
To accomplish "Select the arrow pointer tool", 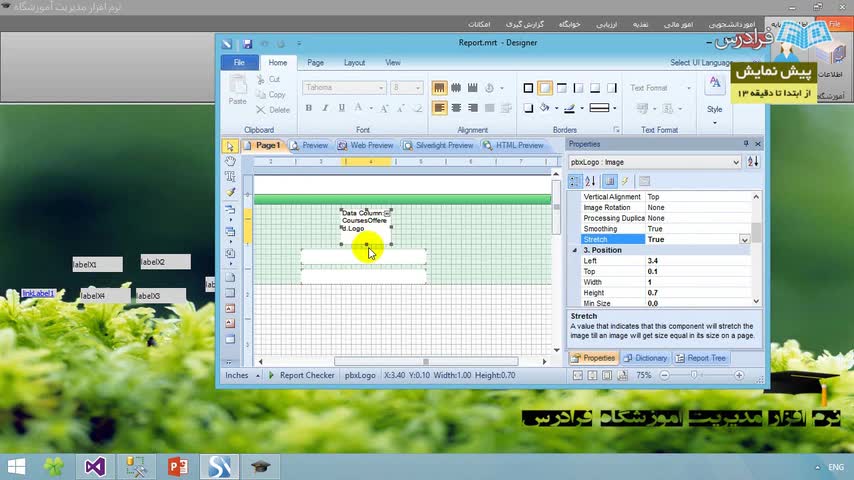I will coord(230,146).
